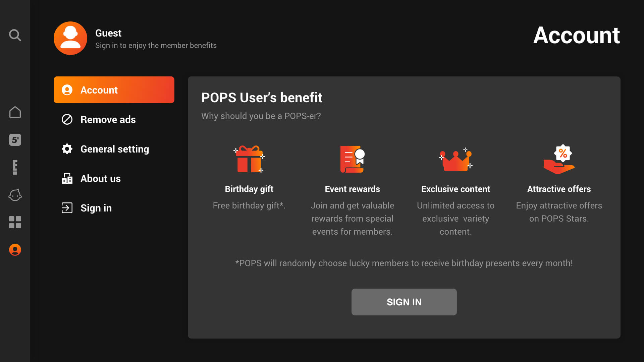Click the 'POPS User's benefit' heading
The image size is (644, 362).
tap(262, 98)
